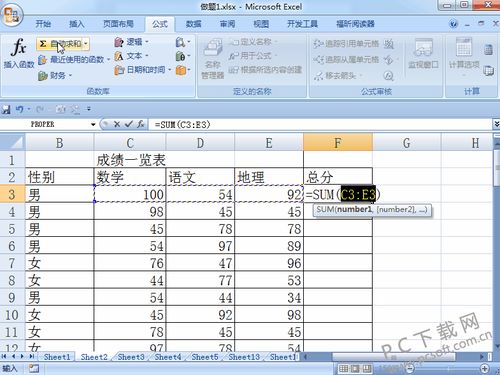
Task: Click the 成绩一览表 title cell
Action: pos(130,160)
